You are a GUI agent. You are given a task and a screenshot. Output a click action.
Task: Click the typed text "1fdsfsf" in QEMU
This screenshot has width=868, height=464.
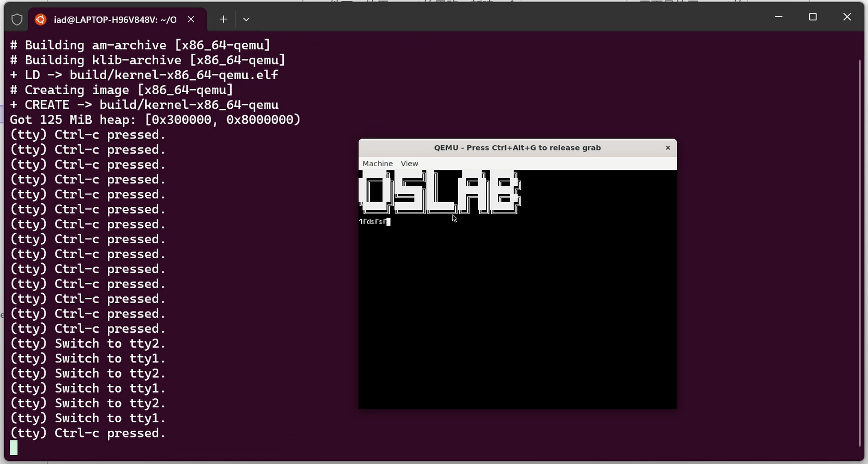click(373, 222)
